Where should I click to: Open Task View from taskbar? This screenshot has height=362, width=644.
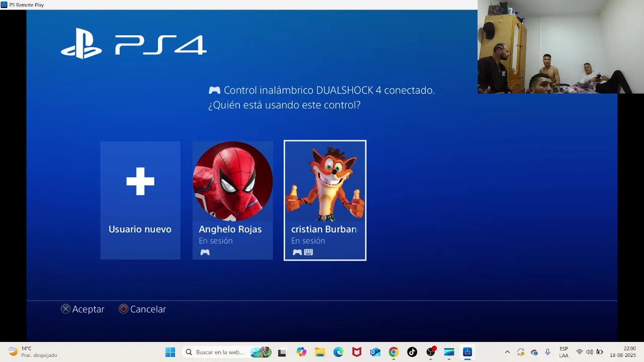(x=282, y=352)
